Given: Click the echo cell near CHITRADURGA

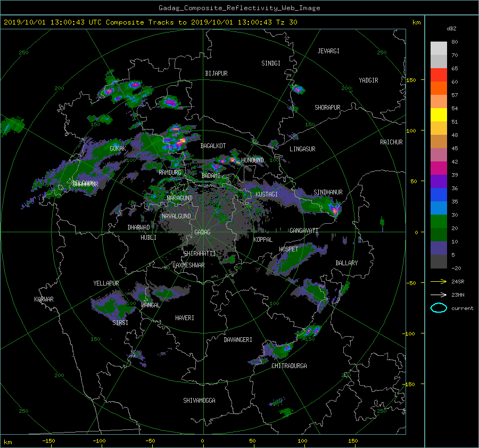Looking at the screenshot, I should click(279, 350).
